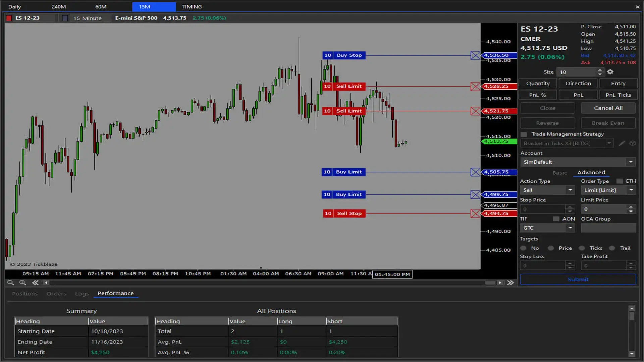Click the PnL Ticks button
The width and height of the screenshot is (644, 362).
click(618, 95)
